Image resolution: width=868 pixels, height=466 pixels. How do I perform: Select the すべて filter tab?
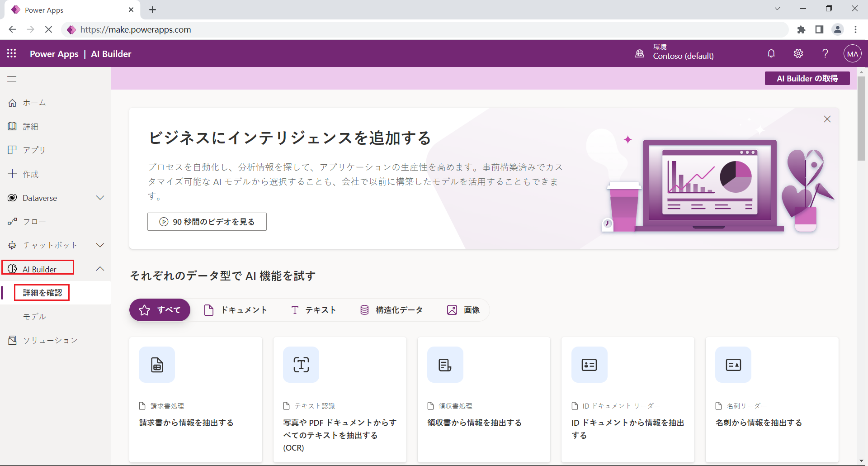pos(160,310)
